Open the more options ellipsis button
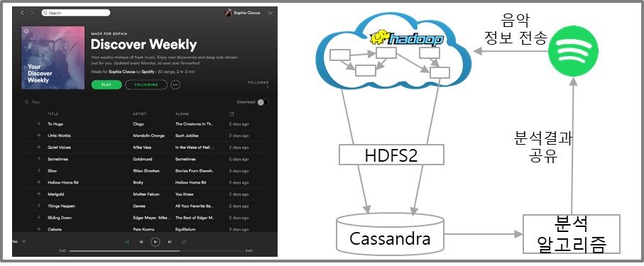 175,85
